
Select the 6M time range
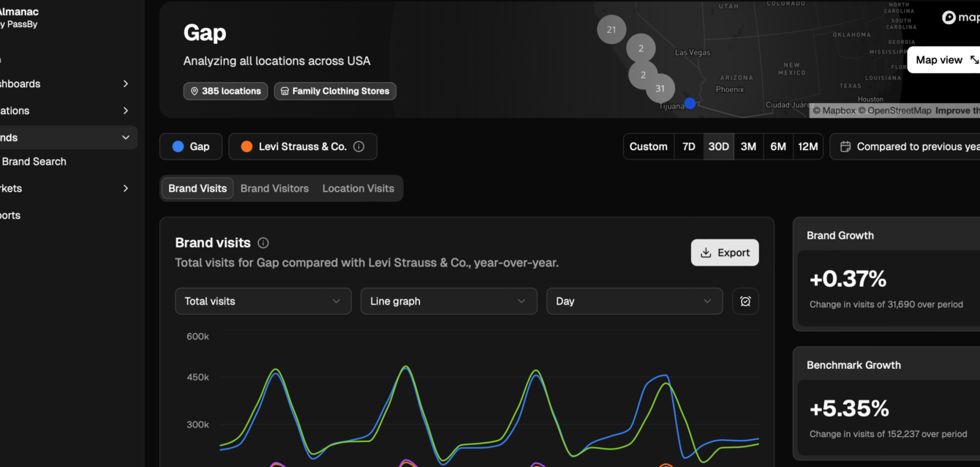coord(778,146)
